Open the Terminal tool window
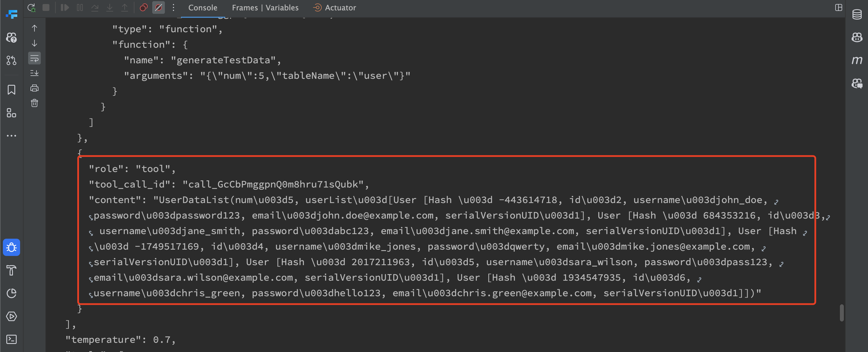The image size is (868, 352). point(11,339)
